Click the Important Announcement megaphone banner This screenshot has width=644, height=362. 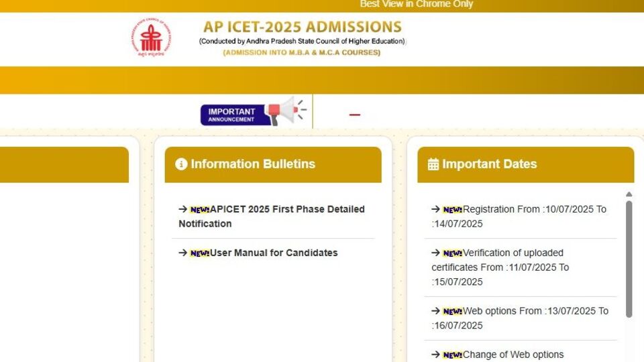tap(254, 112)
